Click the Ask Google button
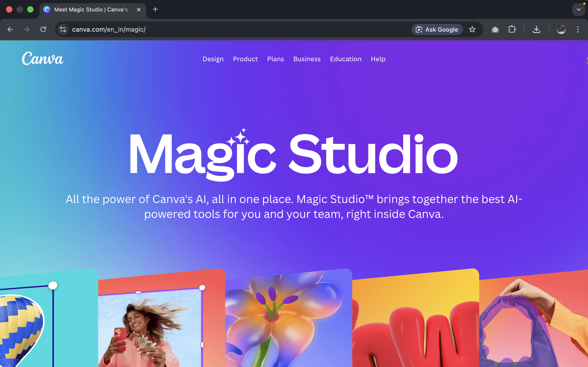Image resolution: width=588 pixels, height=367 pixels. tap(437, 29)
